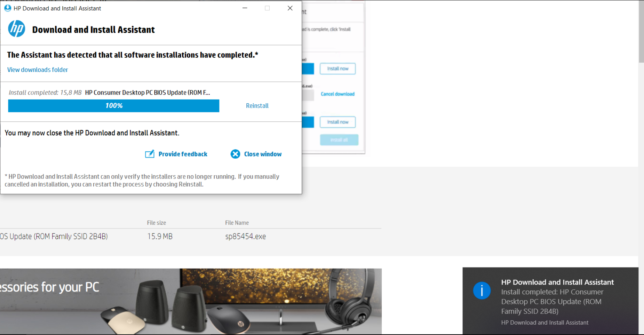Cancel the download of sp856.exe
Viewport: 644px width, 335px height.
coord(337,94)
